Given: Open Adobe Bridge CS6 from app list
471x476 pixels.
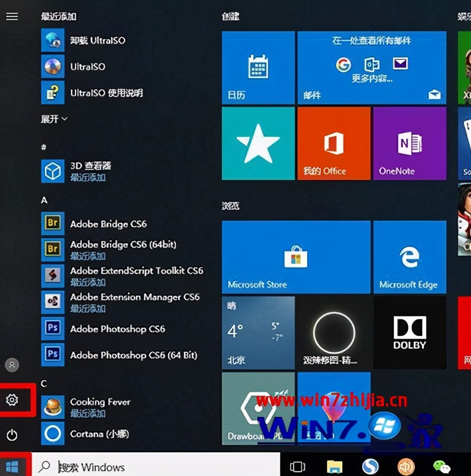Looking at the screenshot, I should click(108, 224).
